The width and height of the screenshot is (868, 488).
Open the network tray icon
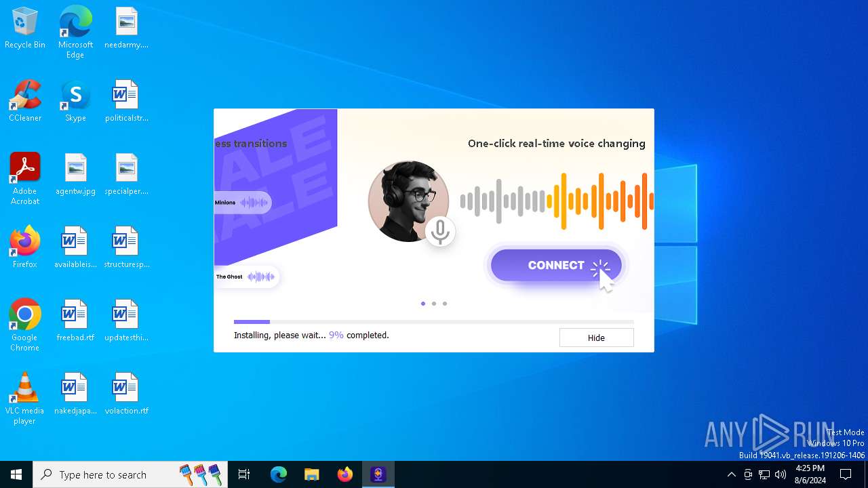pyautogui.click(x=764, y=474)
